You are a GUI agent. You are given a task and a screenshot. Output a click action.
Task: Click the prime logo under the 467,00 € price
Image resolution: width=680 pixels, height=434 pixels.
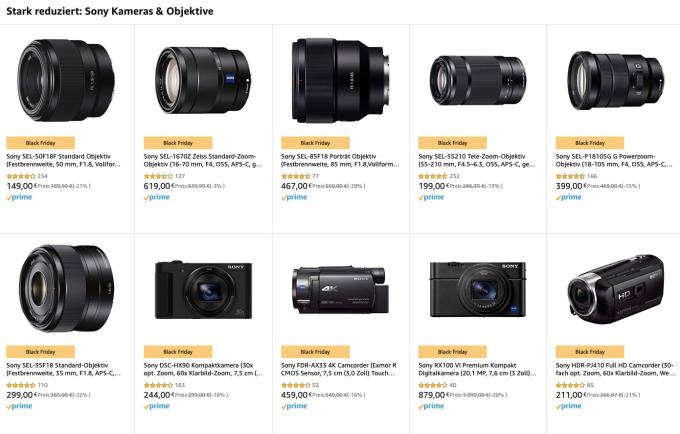[x=294, y=197]
